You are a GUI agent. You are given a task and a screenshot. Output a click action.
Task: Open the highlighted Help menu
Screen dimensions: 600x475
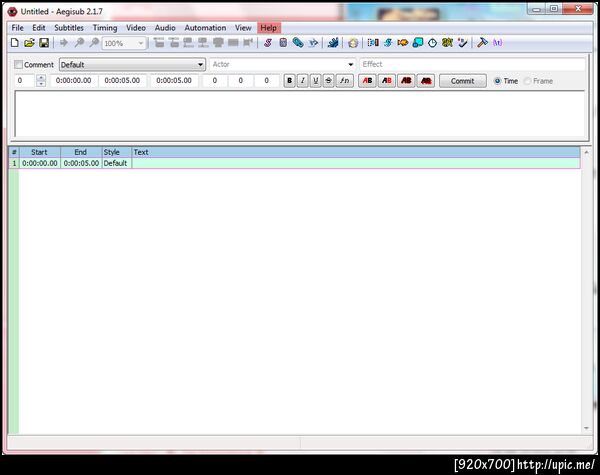[269, 28]
